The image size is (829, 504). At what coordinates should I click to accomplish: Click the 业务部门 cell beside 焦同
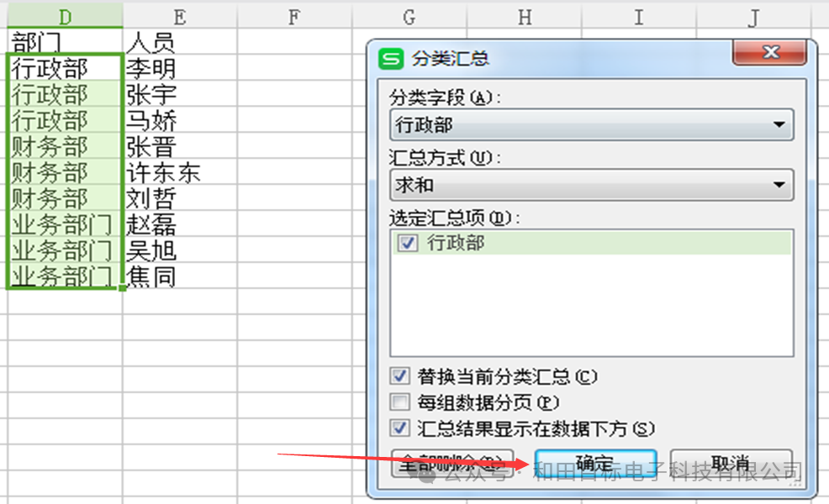(x=65, y=276)
